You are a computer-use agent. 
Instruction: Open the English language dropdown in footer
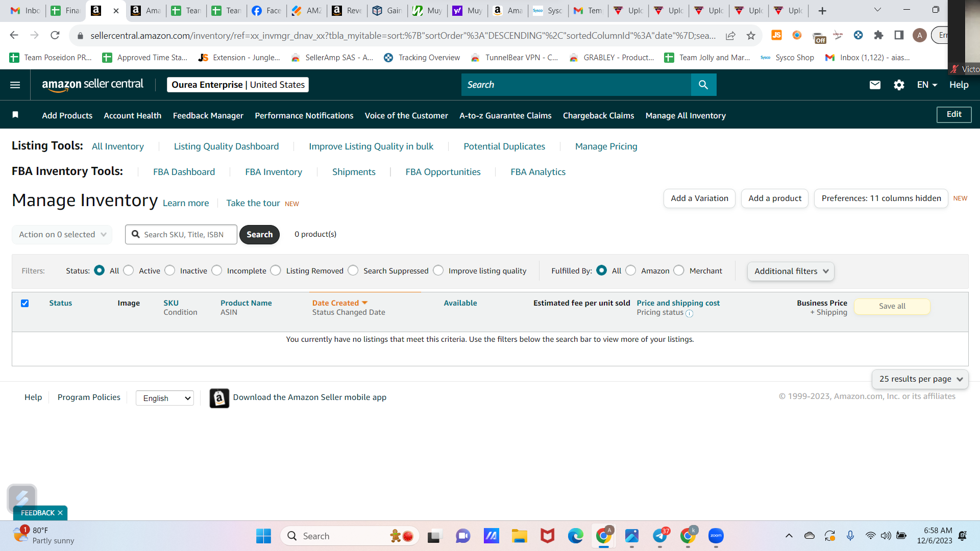pos(165,398)
